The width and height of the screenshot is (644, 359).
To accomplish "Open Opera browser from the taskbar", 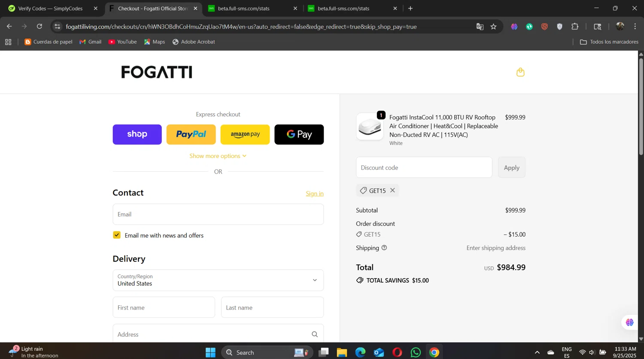I will [x=397, y=353].
